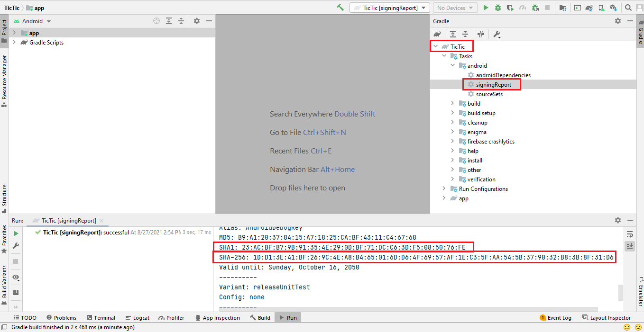This screenshot has height=332, width=644.
Task: Click the Search Everywhere magnifier icon
Action: tap(628, 8)
